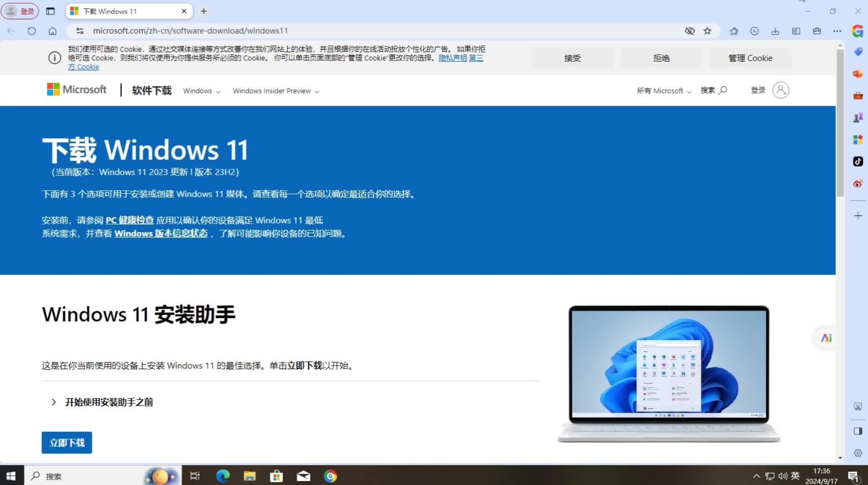
Task: Expand 所有 Microsoft dropdown
Action: [x=664, y=91]
